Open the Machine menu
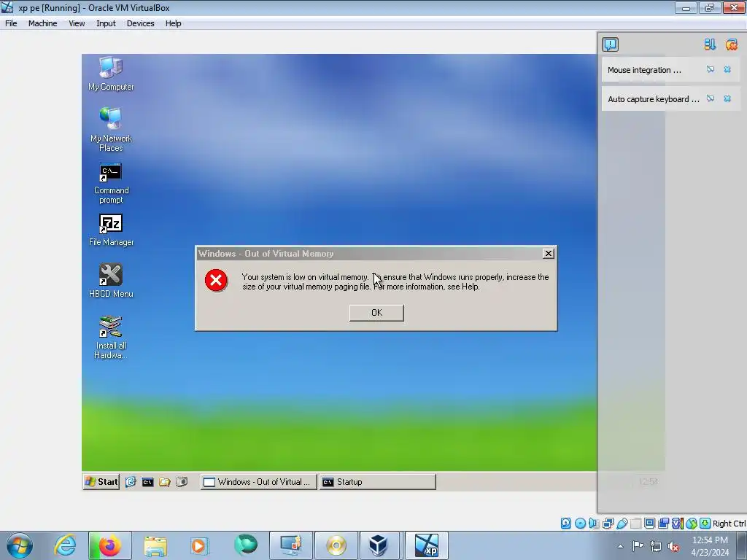 pos(42,23)
